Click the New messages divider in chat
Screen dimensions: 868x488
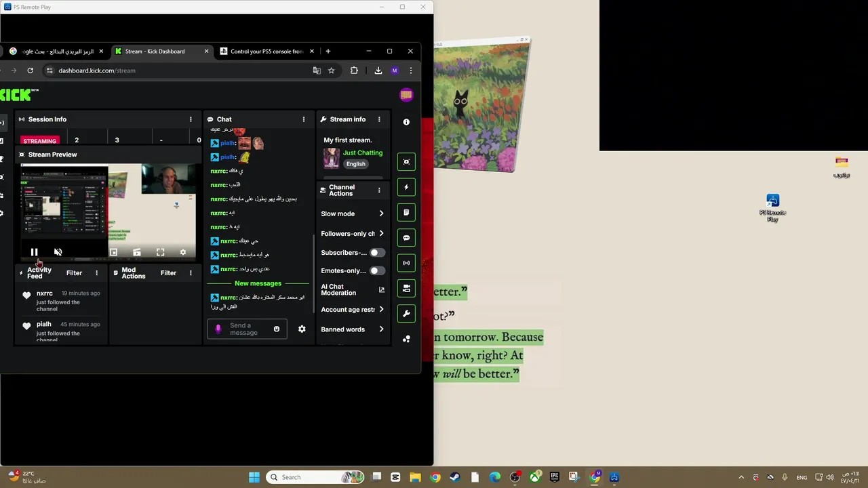tap(258, 283)
